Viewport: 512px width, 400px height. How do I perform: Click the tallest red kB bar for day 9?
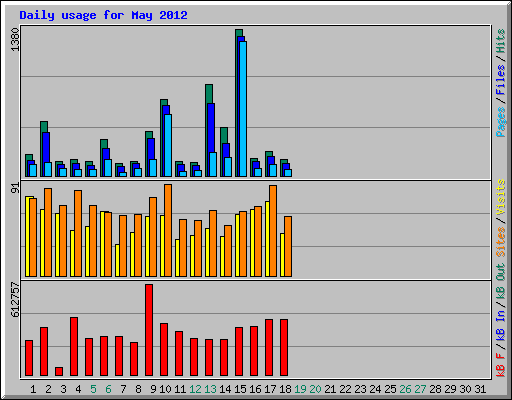[149, 330]
